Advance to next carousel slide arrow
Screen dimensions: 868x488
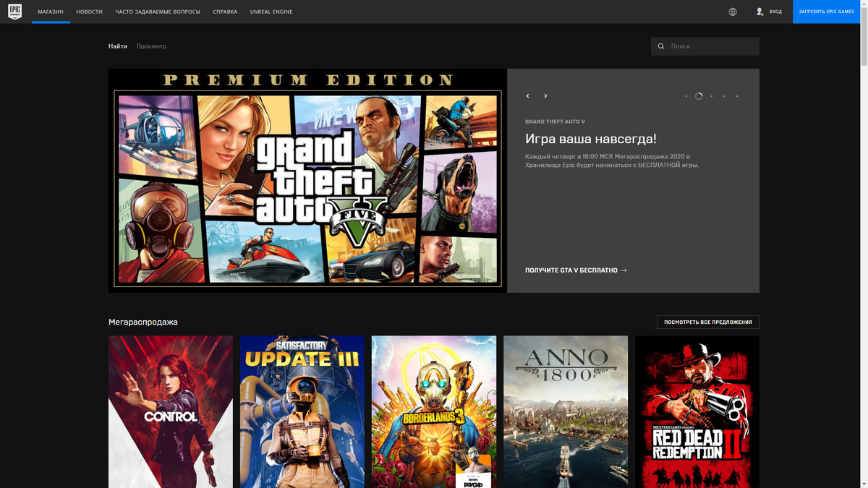pos(545,95)
